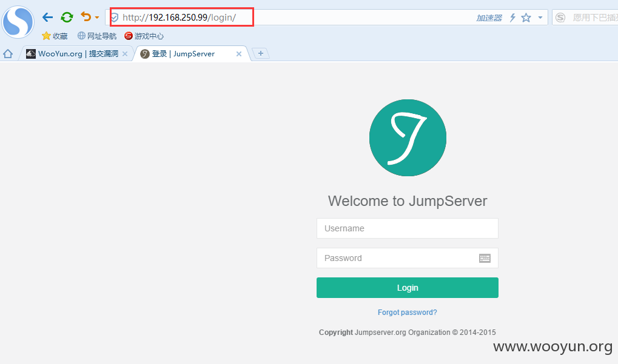The image size is (618, 364).
Task: Bookmark page with star icon
Action: (526, 18)
